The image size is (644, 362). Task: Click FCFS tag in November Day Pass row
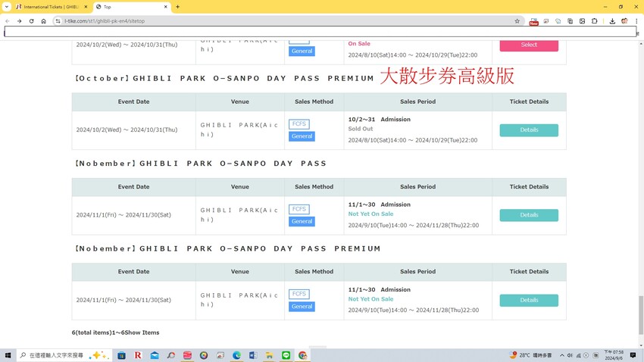click(299, 209)
